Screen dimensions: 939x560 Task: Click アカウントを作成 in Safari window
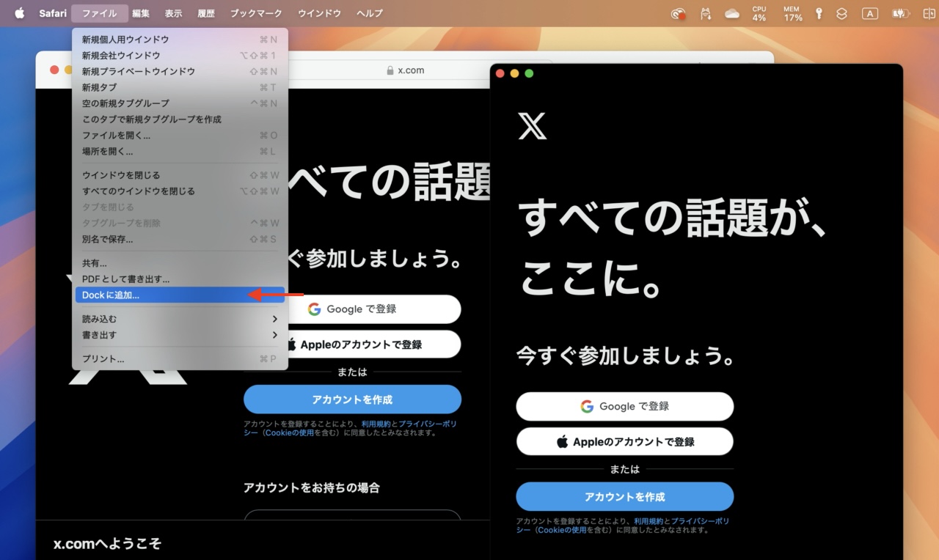pos(352,399)
